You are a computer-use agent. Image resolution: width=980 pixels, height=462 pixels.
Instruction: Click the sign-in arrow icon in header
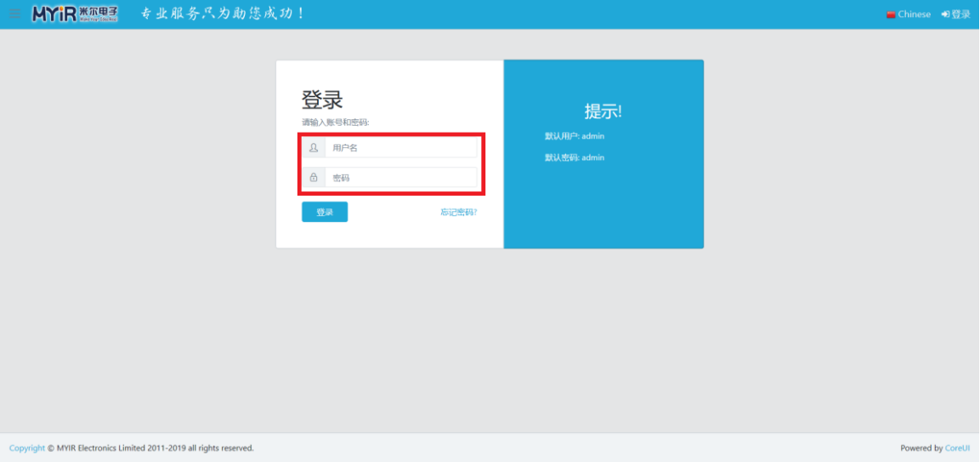(945, 14)
